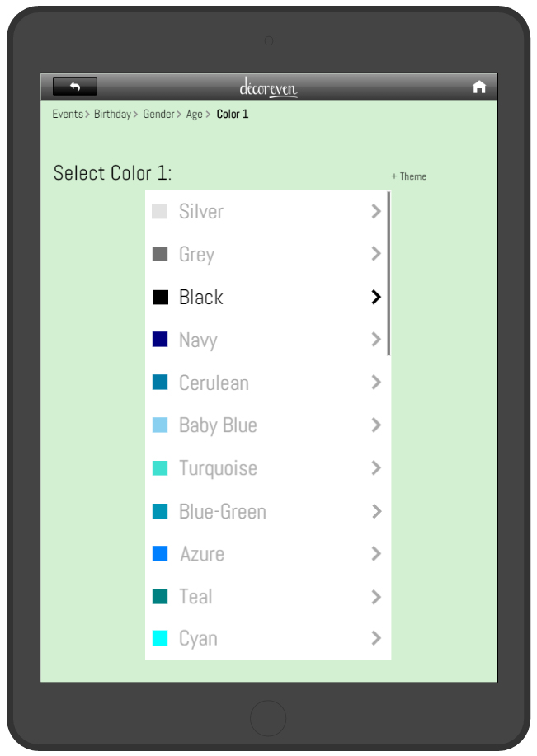Screen dimensions: 537x756
Task: Go to the home screen icon
Action: pyautogui.click(x=478, y=87)
